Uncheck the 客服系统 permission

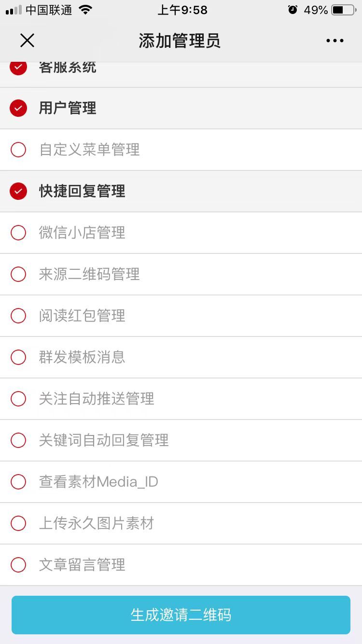(x=18, y=68)
